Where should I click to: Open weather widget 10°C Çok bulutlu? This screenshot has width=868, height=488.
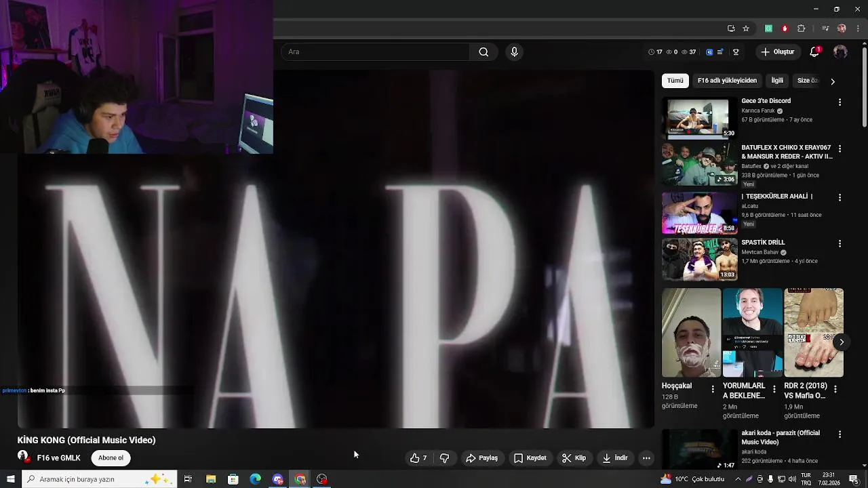point(692,479)
